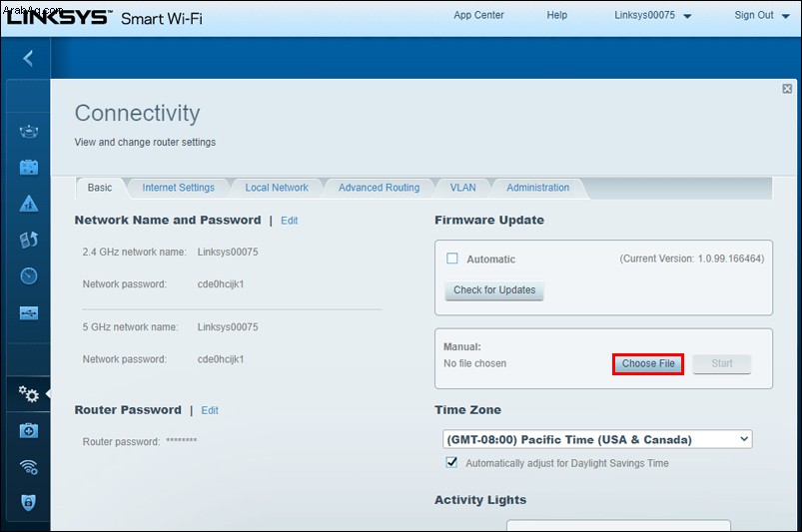Viewport: 802px width, 532px height.
Task: Click the Current Version 1.0.99.166464 text
Action: pyautogui.click(x=692, y=259)
